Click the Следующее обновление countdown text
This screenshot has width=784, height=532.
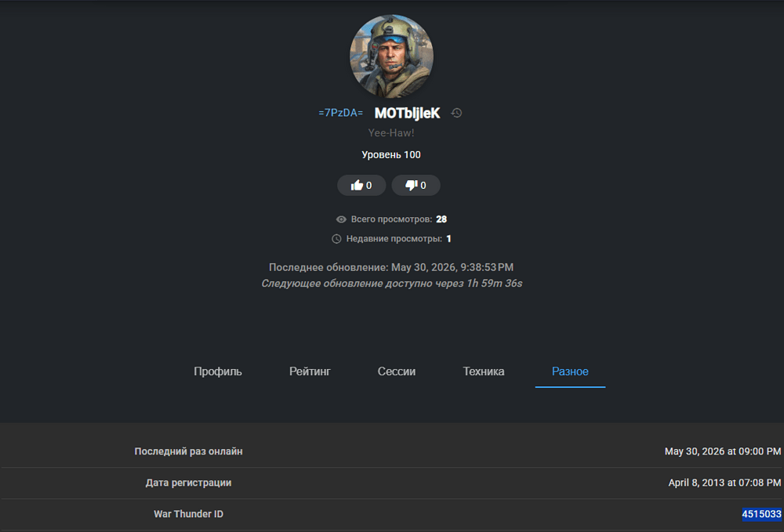391,283
